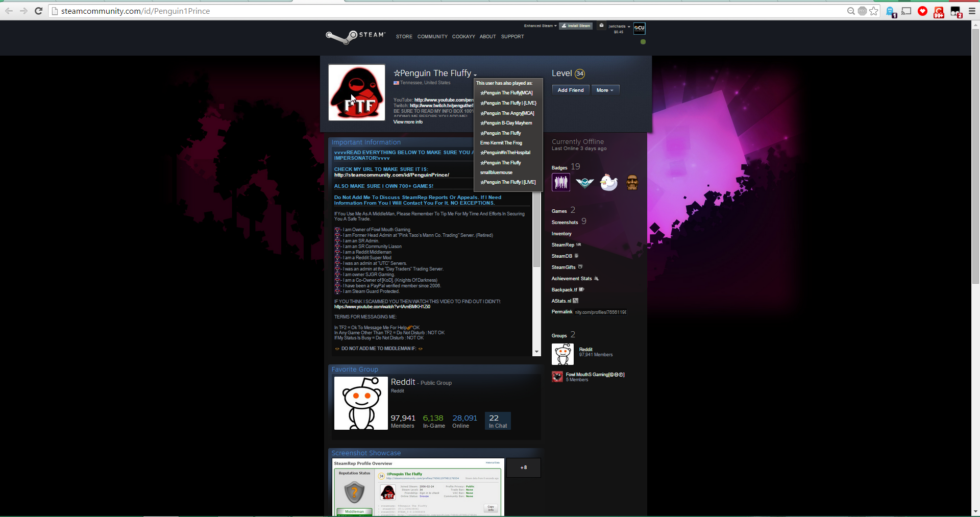Click the browser back arrow
This screenshot has height=517, width=980.
pyautogui.click(x=9, y=11)
